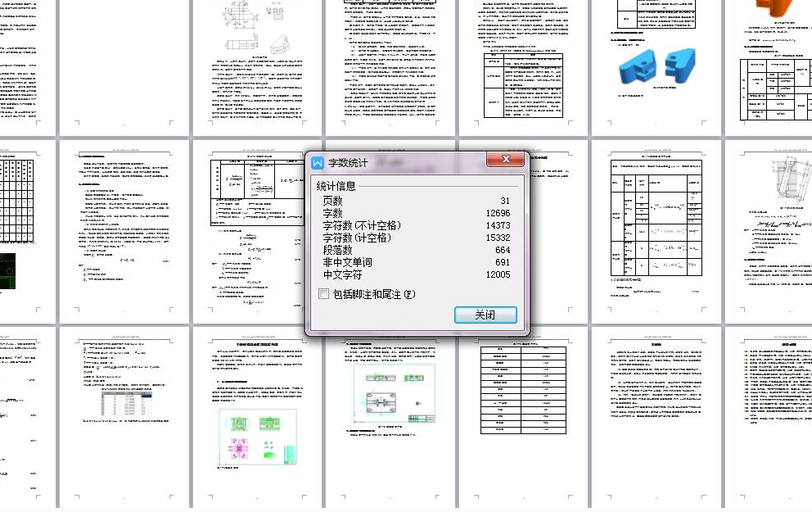Open the page with the orange 3D model

click(x=769, y=67)
